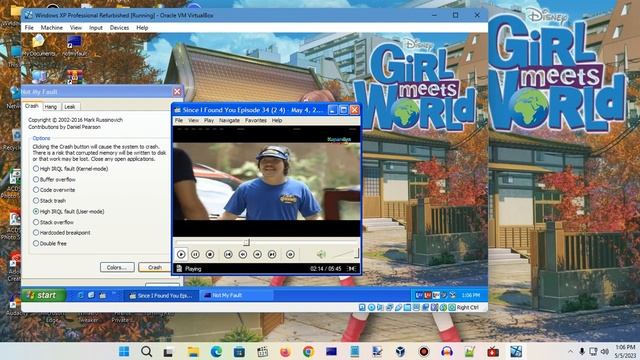Screen dimensions: 640x360
Task: Click the fast-forward (increase speed) button
Action: pyautogui.click(x=257, y=254)
